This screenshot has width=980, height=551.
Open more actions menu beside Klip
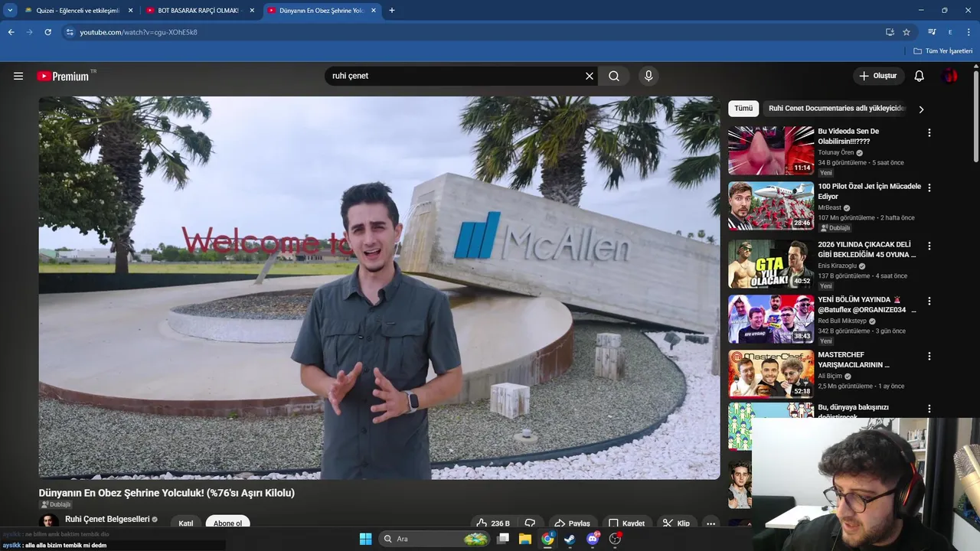(710, 523)
